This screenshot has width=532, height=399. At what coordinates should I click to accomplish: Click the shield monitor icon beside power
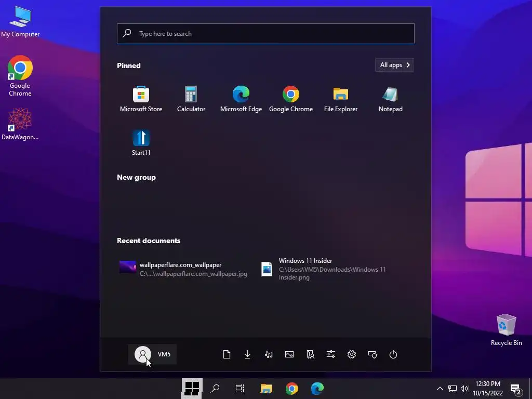(372, 354)
